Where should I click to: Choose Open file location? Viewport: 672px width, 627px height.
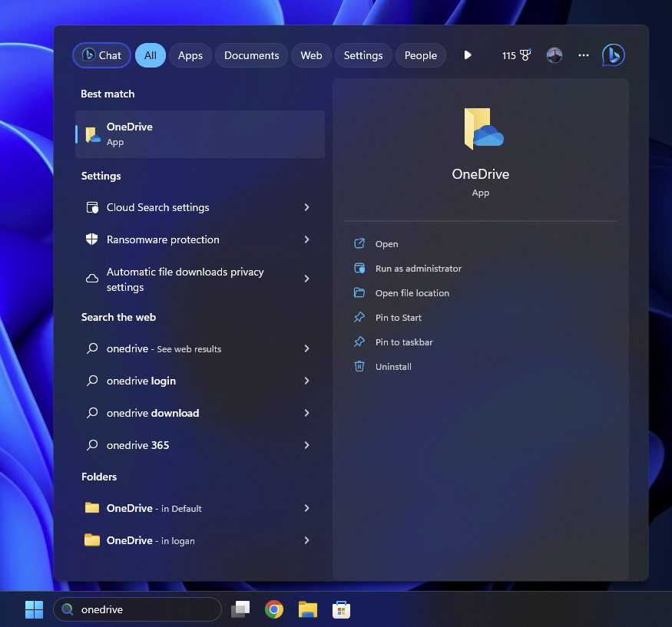412,293
